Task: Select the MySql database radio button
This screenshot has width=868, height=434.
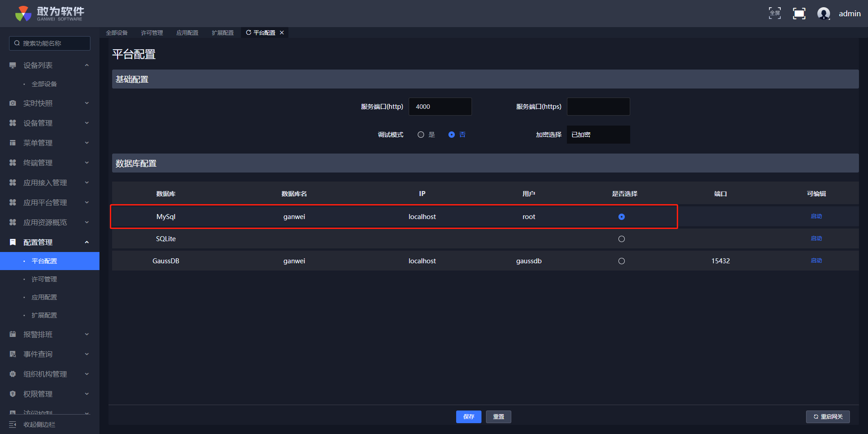Action: 622,217
